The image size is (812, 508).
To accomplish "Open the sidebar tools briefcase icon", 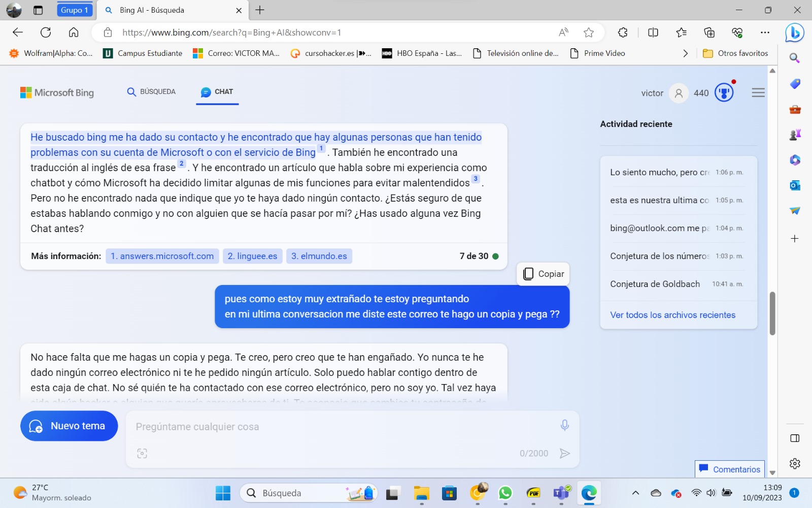I will [795, 109].
